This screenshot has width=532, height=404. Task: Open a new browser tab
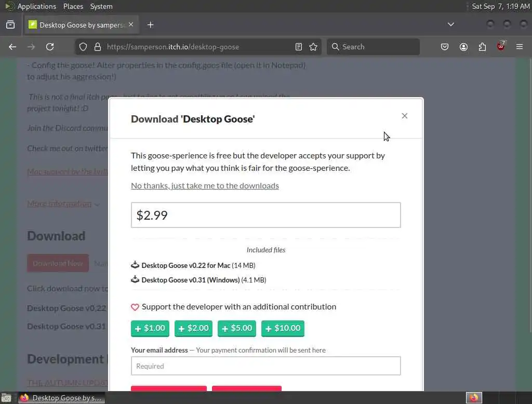150,25
